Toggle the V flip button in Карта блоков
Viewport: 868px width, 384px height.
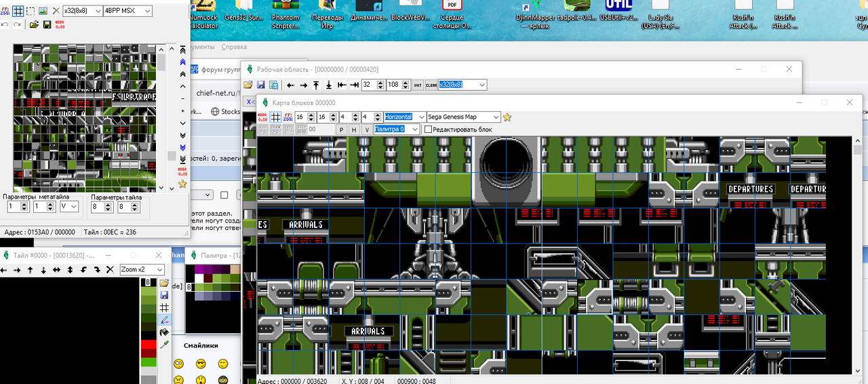coord(367,129)
